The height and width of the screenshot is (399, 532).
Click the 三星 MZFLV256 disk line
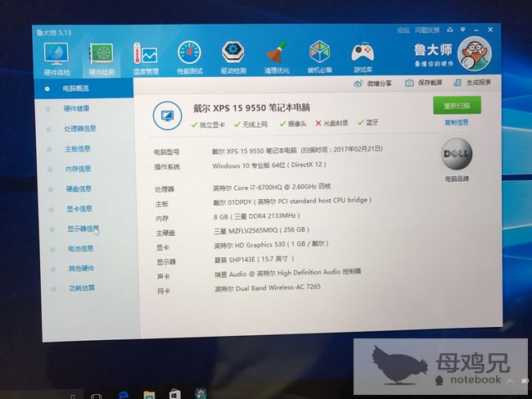(x=262, y=230)
